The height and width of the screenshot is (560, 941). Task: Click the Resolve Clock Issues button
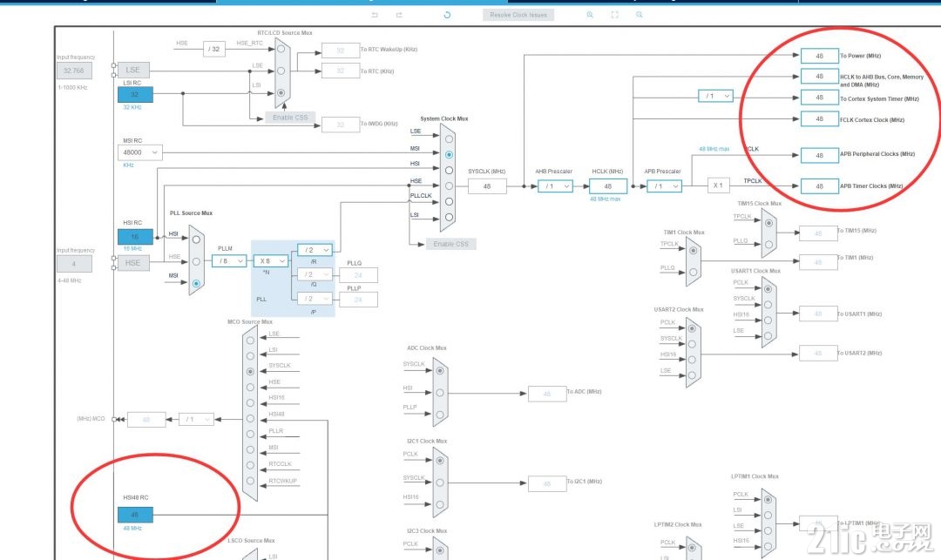coord(518,15)
